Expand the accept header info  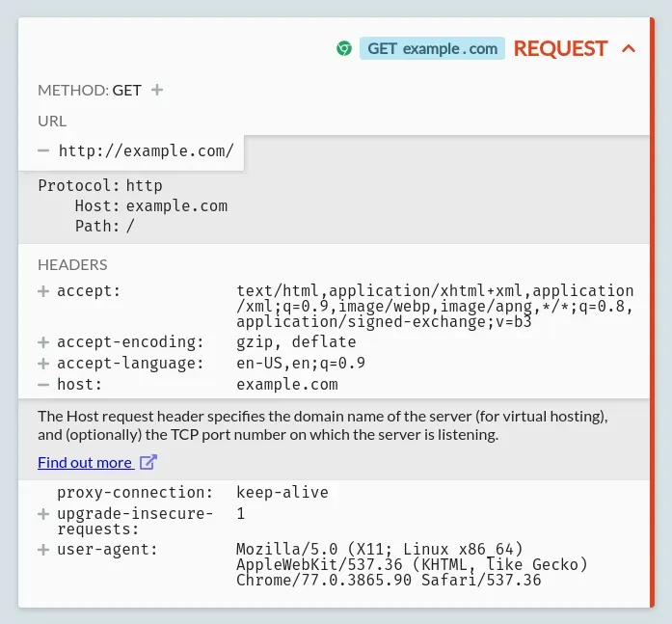43,291
